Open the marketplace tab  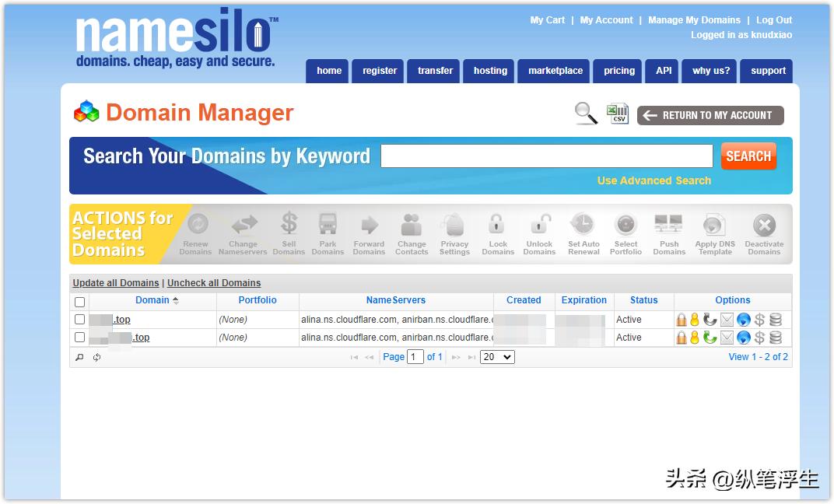[x=554, y=71]
